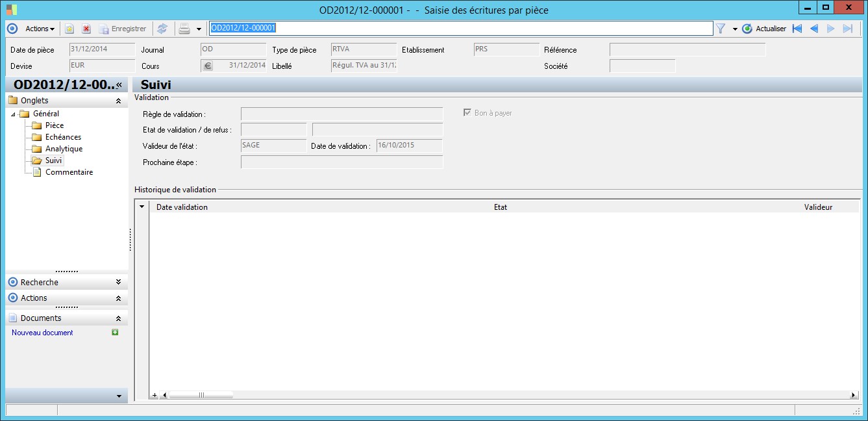Click the Référence field
The width and height of the screenshot is (868, 421).
click(x=688, y=49)
